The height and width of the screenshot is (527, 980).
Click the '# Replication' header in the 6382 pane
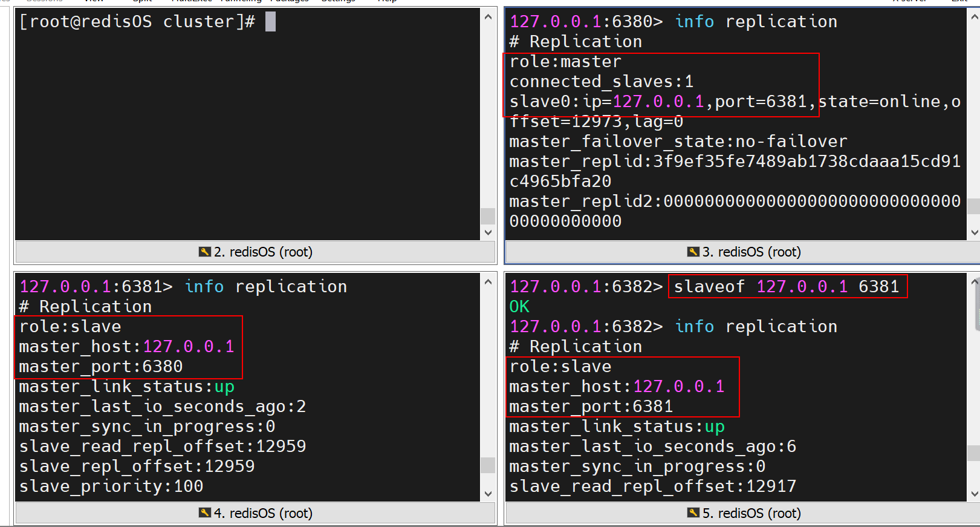point(576,347)
